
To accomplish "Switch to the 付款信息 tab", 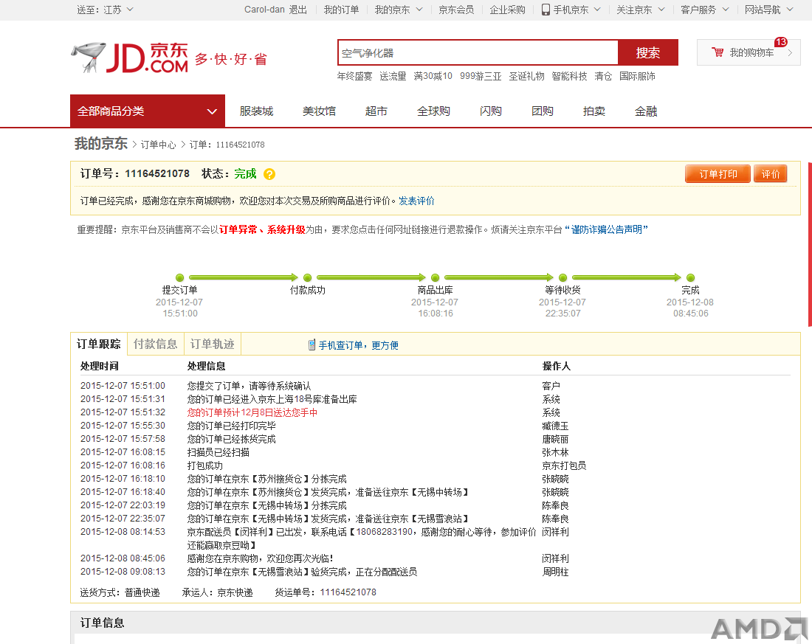I will click(x=155, y=344).
